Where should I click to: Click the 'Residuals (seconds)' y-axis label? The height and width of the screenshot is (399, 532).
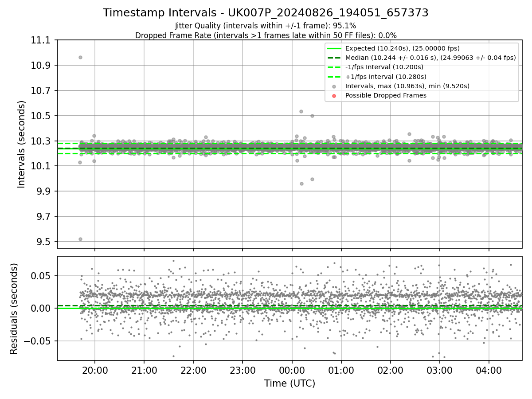14,309
